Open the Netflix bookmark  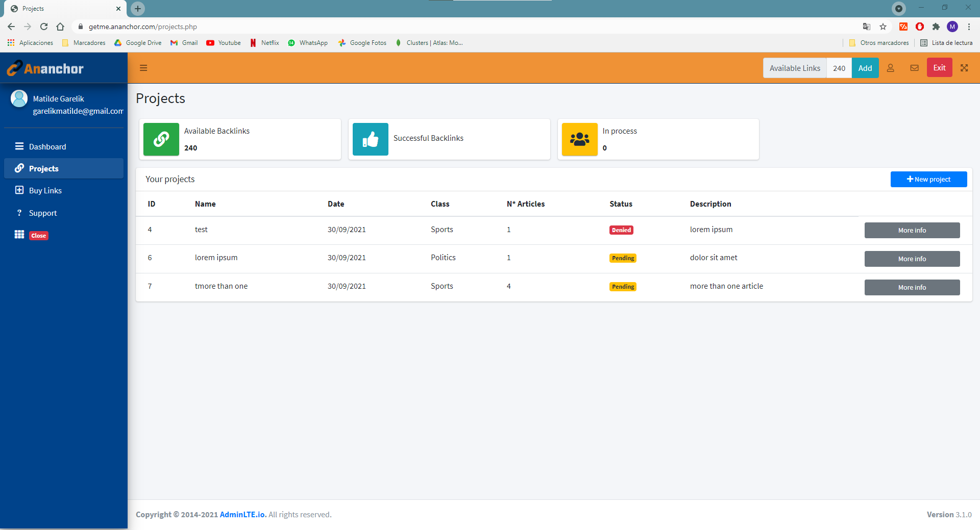point(264,43)
